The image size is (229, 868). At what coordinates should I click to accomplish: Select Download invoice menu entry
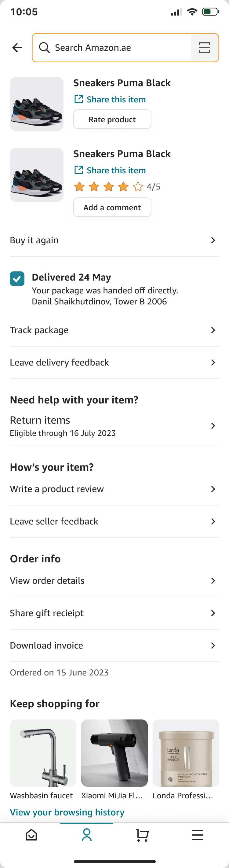click(114, 645)
